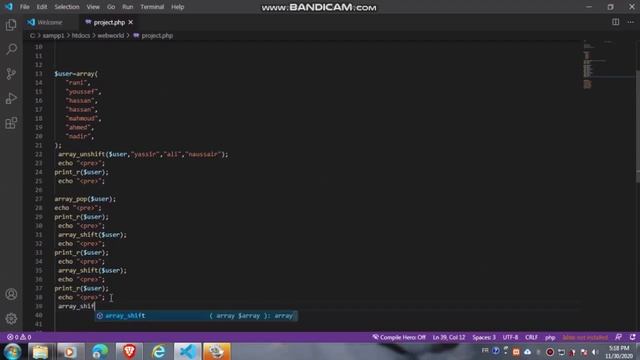Open the Manage gear icon
This screenshot has width=640, height=360.
pyautogui.click(x=11, y=318)
